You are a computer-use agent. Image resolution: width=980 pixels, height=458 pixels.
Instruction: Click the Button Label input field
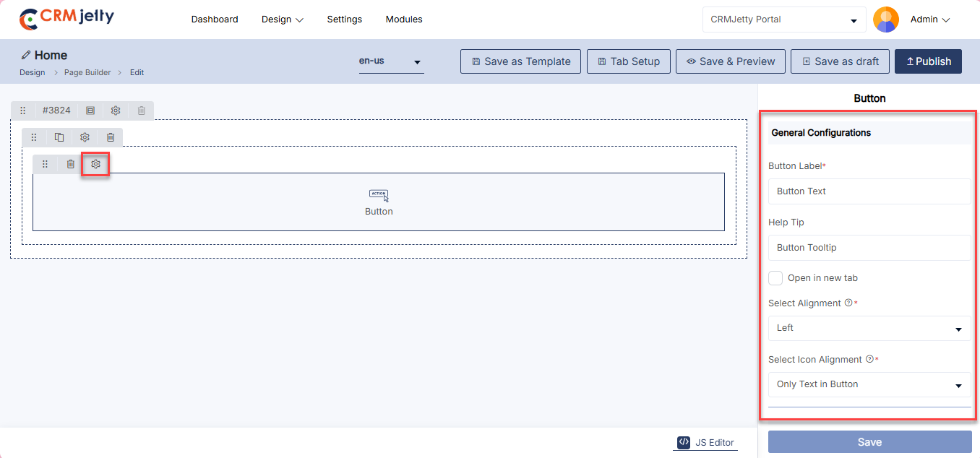869,191
